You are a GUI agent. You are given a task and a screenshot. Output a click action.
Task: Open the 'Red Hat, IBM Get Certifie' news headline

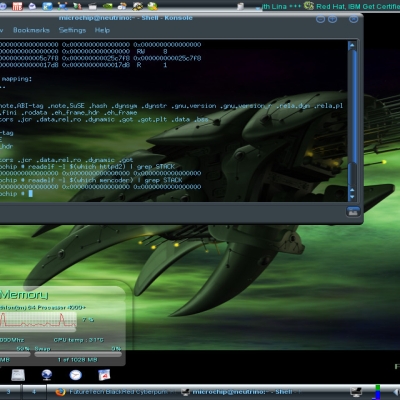tap(358, 6)
